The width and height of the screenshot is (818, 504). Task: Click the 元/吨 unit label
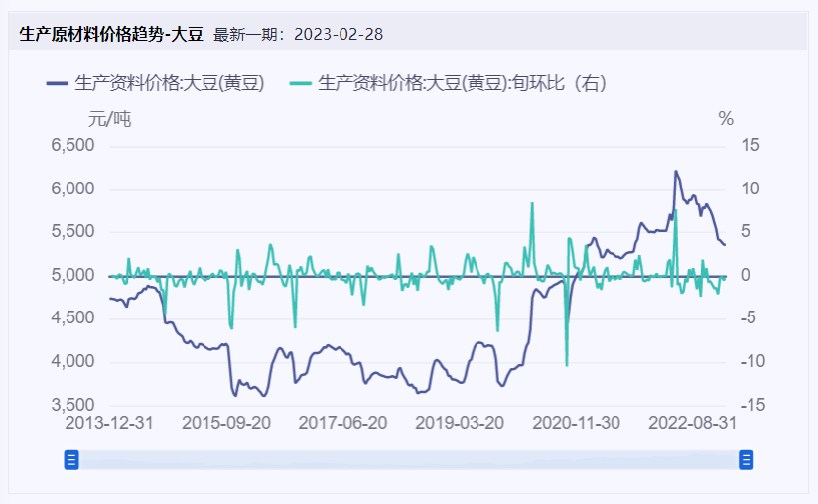coord(109,119)
